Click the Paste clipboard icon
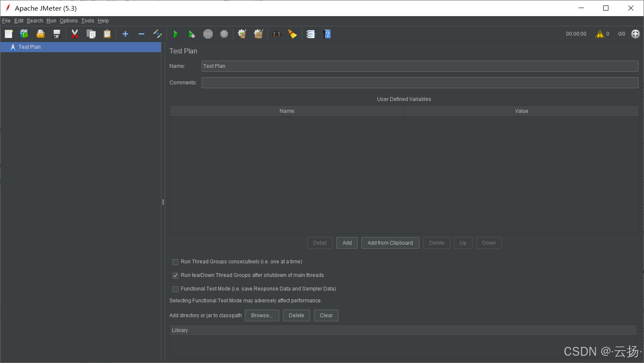The image size is (644, 363). click(107, 34)
